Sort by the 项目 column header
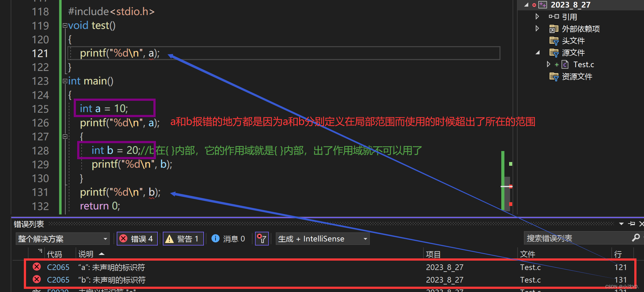Screen dimensions: 644x292 (434, 254)
